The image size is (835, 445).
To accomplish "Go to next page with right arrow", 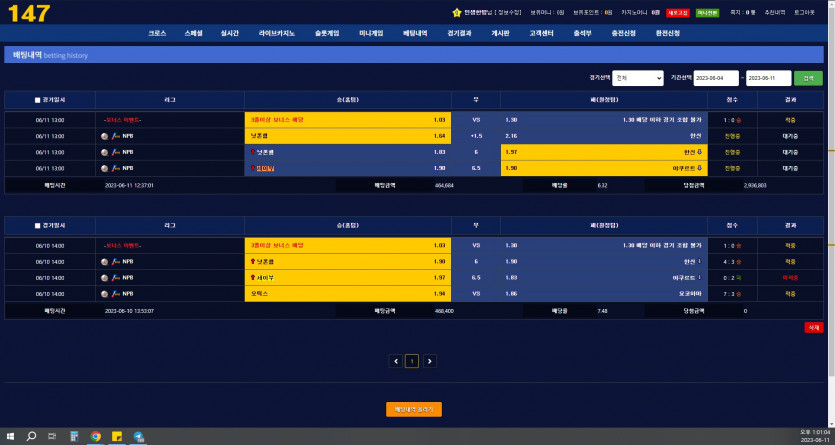I will (x=430, y=361).
